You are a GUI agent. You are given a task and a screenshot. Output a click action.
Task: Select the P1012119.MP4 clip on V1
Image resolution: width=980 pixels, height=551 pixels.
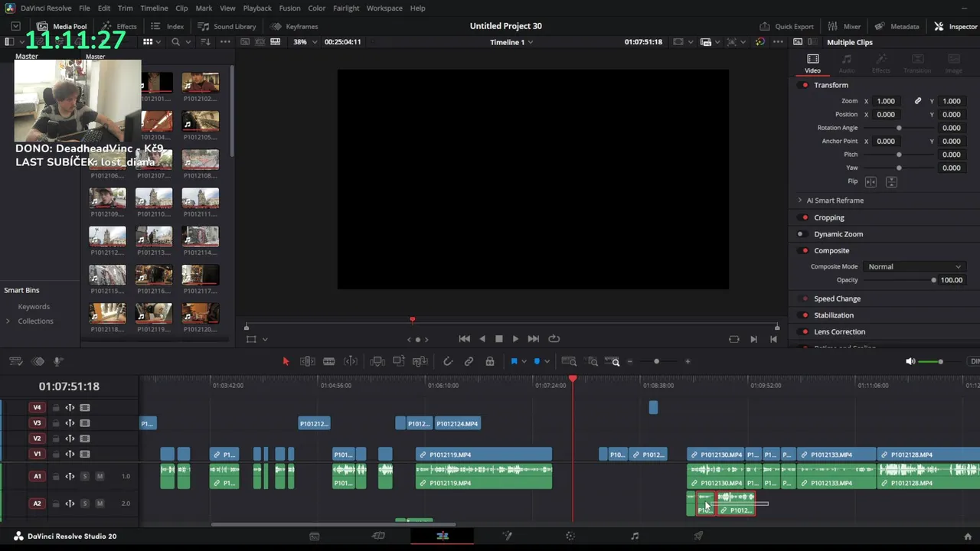click(484, 455)
